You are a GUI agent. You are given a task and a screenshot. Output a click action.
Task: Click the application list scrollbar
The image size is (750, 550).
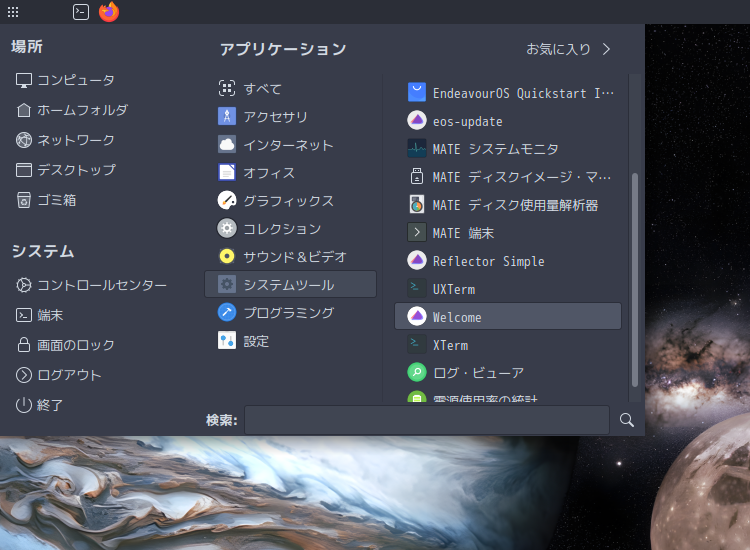635,280
